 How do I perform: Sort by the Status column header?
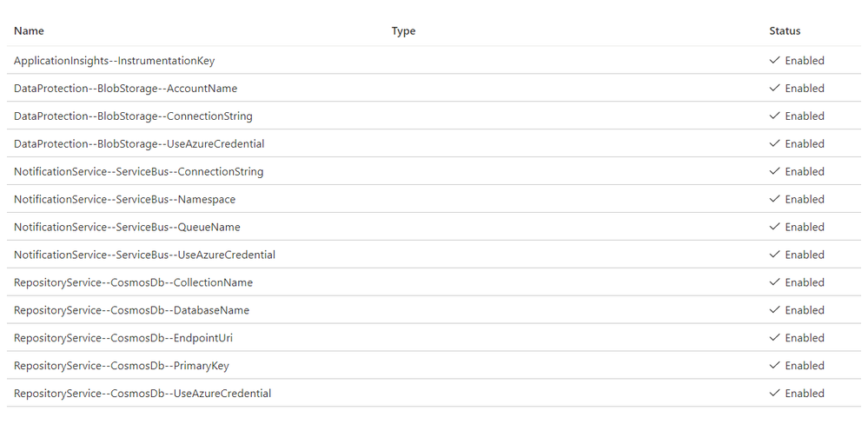pos(785,31)
